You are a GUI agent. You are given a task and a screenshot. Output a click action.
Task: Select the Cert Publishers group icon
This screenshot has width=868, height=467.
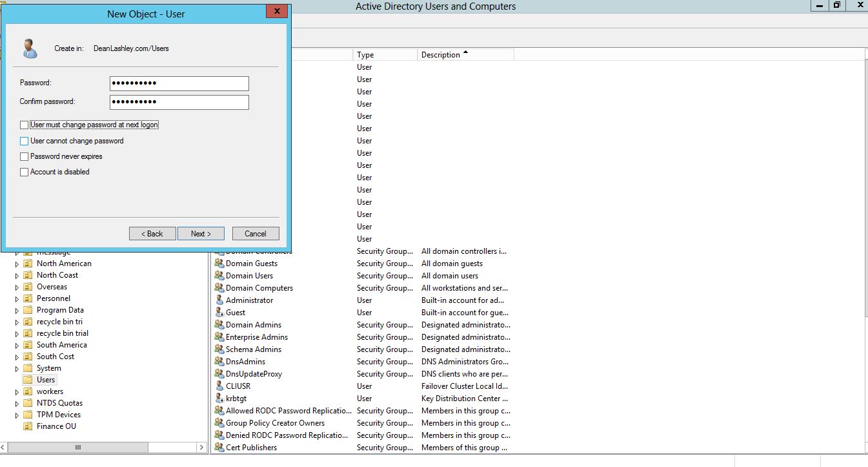pyautogui.click(x=219, y=448)
